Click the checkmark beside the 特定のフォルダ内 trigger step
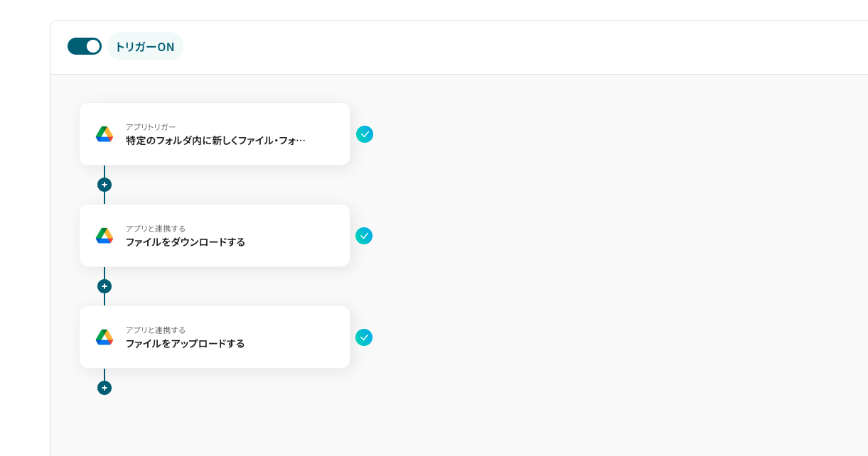 click(x=365, y=134)
